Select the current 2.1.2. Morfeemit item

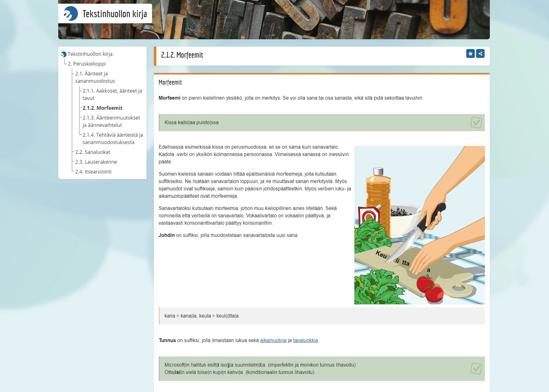click(x=102, y=108)
